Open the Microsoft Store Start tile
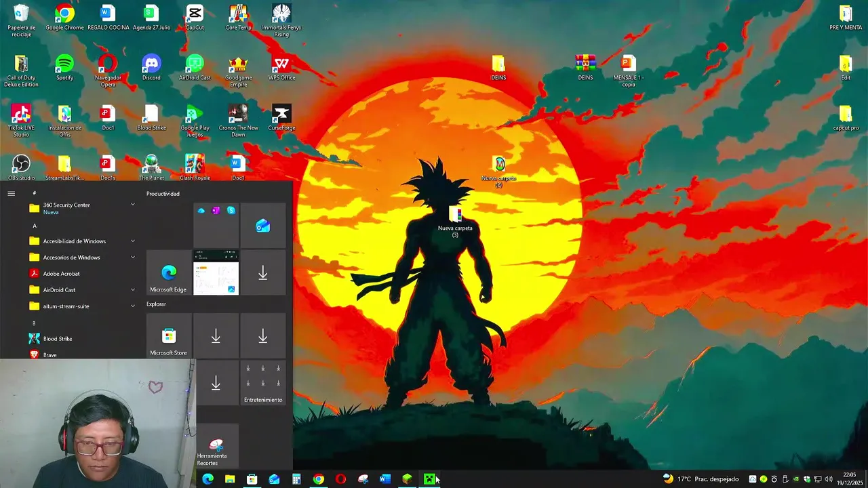Screen dimensions: 868x488 pos(169,336)
